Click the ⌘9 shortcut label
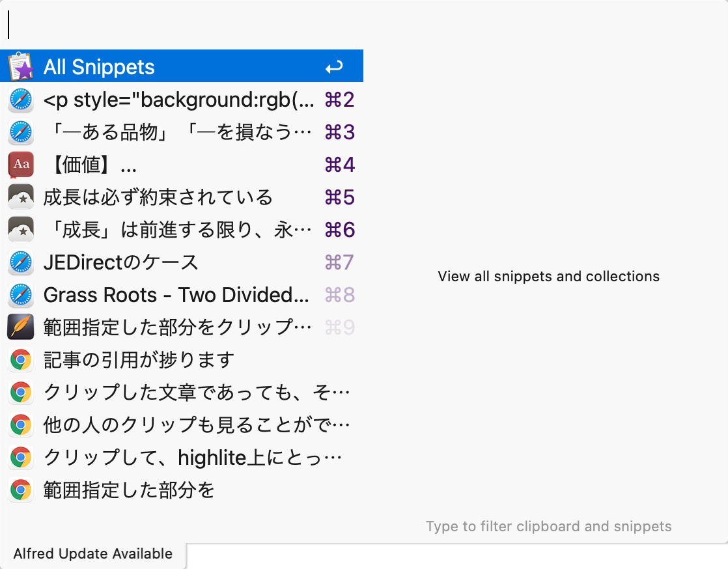 pyautogui.click(x=339, y=327)
